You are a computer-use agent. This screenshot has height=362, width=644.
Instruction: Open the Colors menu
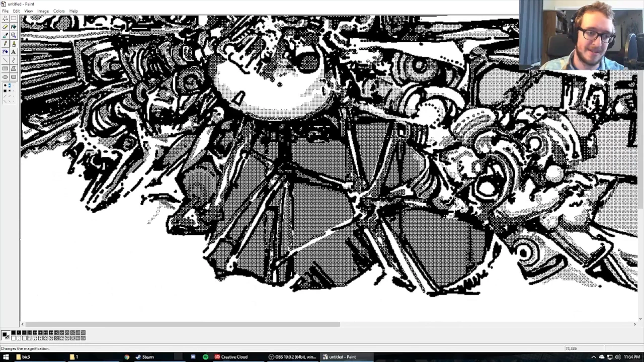pos(59,11)
